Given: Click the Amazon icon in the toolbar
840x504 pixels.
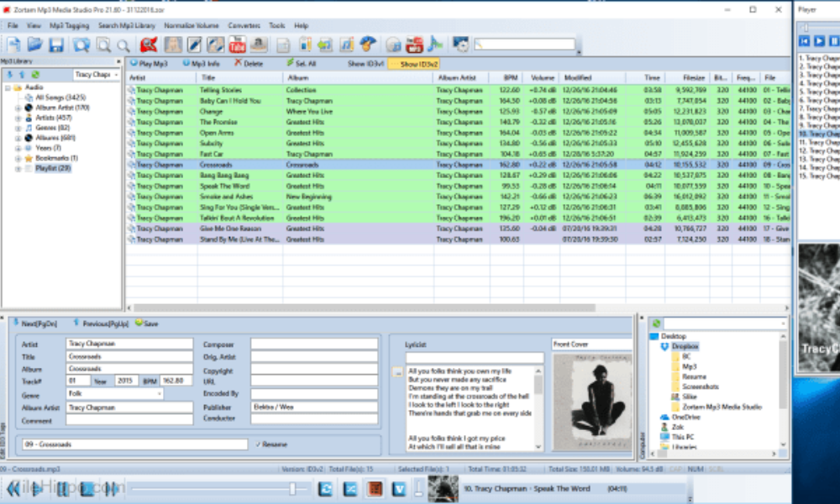Looking at the screenshot, I should point(259,45).
